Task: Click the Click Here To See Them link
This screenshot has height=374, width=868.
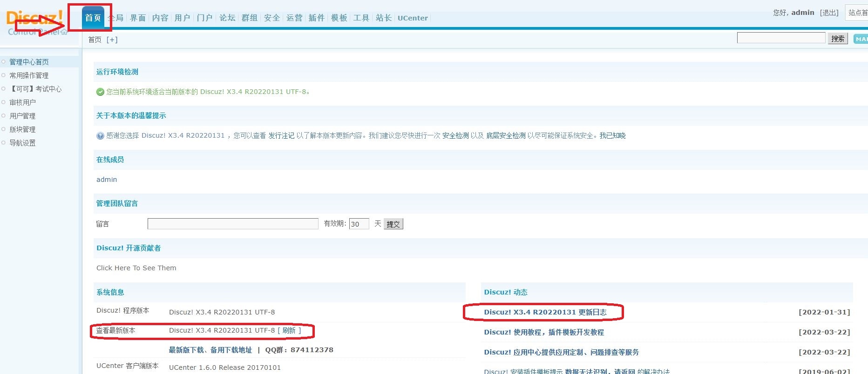Action: click(x=136, y=268)
